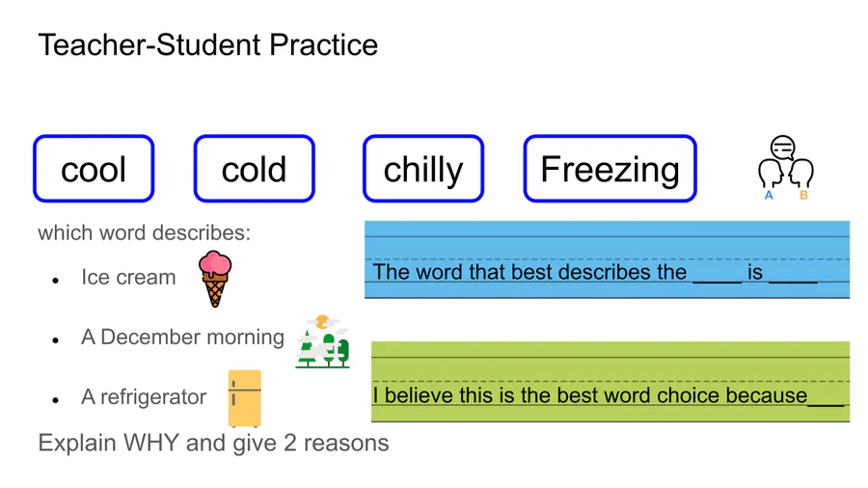
Task: Select the cold word box
Action: tap(254, 169)
